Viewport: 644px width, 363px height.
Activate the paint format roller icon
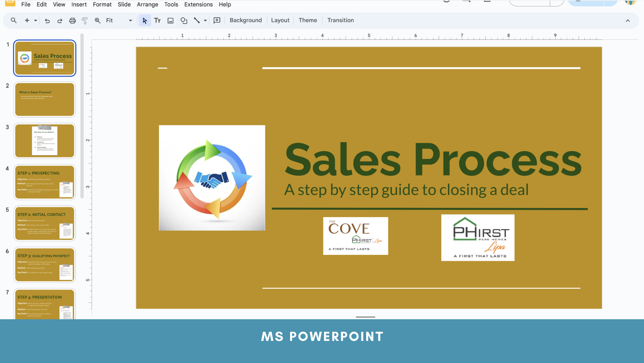pyautogui.click(x=85, y=20)
